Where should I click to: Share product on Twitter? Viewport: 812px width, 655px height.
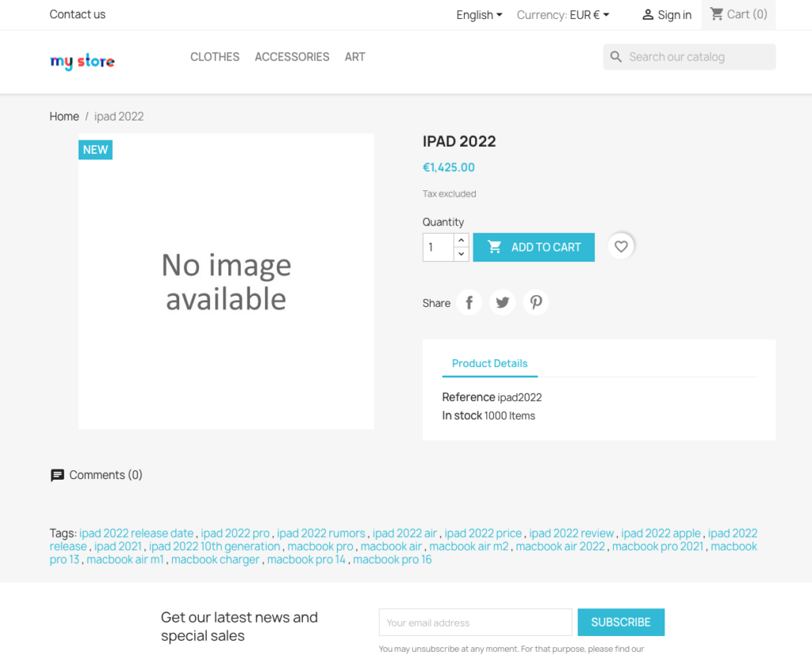tap(502, 302)
